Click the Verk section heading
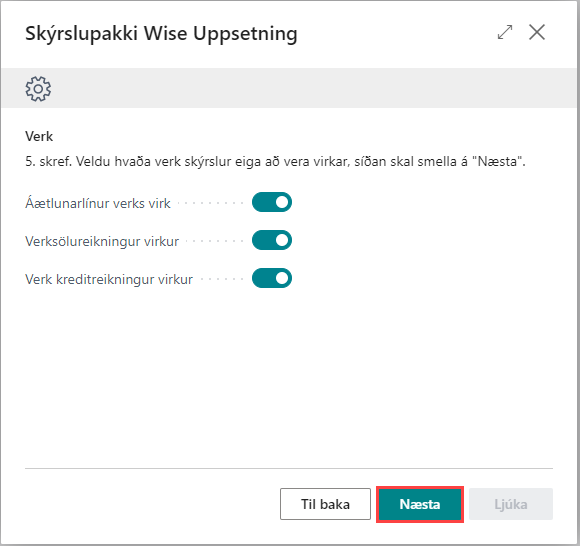Screen dimensions: 580x546 [39, 136]
